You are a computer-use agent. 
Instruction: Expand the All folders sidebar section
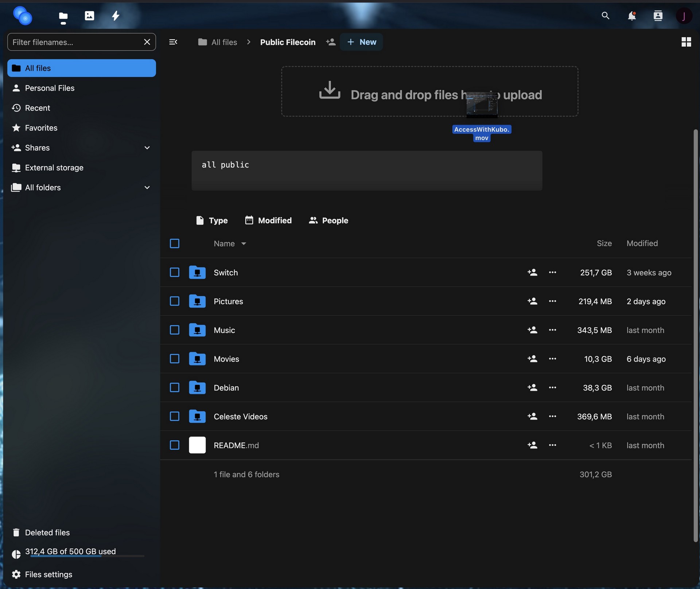pyautogui.click(x=147, y=187)
